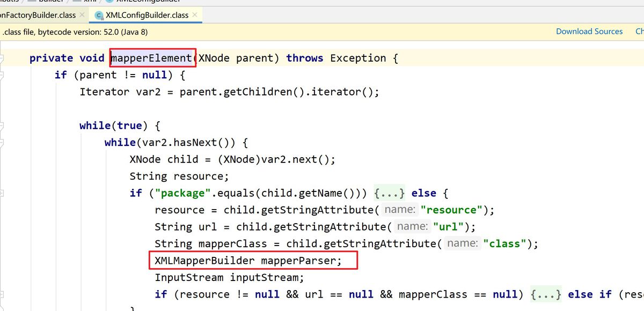Click the mapperElement method name
The height and width of the screenshot is (311, 644).
151,58
